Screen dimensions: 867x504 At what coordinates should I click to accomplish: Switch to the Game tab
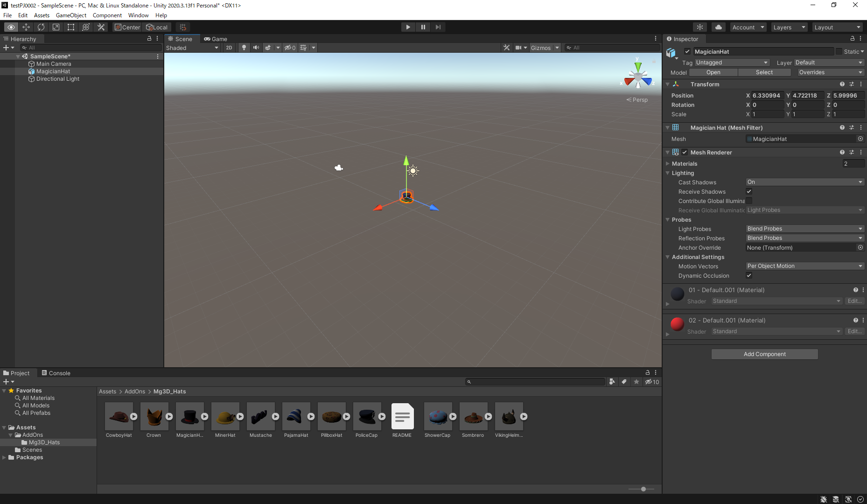click(x=216, y=39)
